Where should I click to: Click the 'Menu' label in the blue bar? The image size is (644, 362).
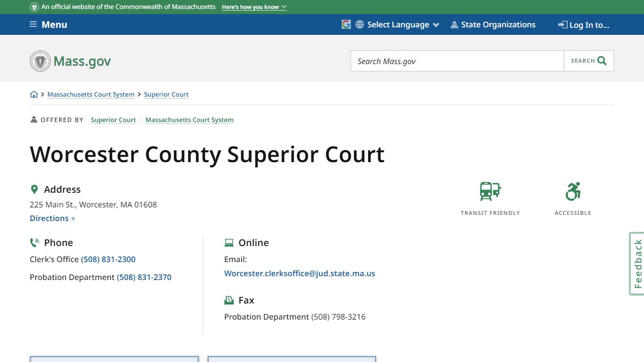click(x=54, y=25)
